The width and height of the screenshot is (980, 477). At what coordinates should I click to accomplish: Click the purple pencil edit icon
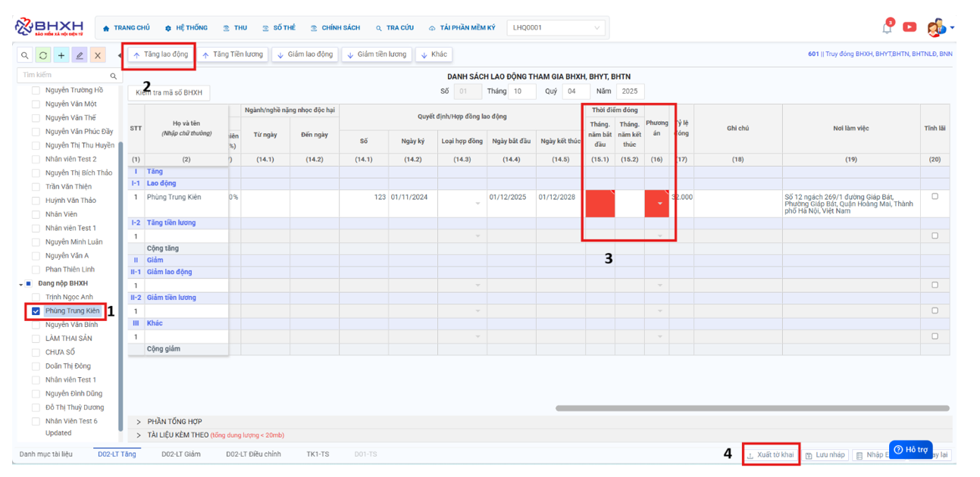pos(80,55)
